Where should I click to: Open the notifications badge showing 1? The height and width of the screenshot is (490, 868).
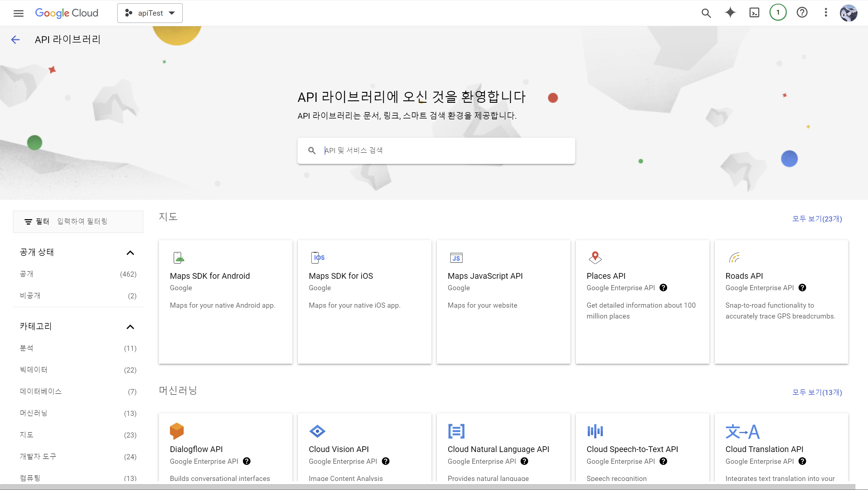[778, 13]
